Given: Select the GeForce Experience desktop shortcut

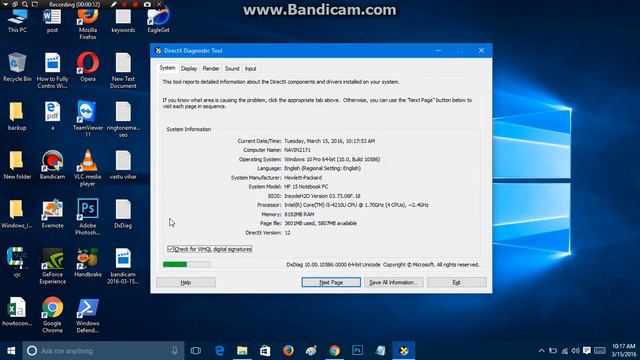Looking at the screenshot, I should [x=52, y=266].
